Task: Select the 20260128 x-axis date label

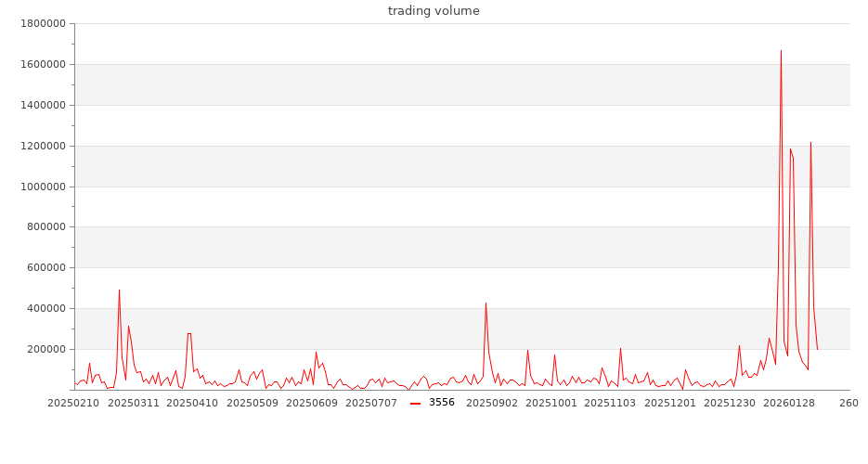Action: (x=790, y=403)
